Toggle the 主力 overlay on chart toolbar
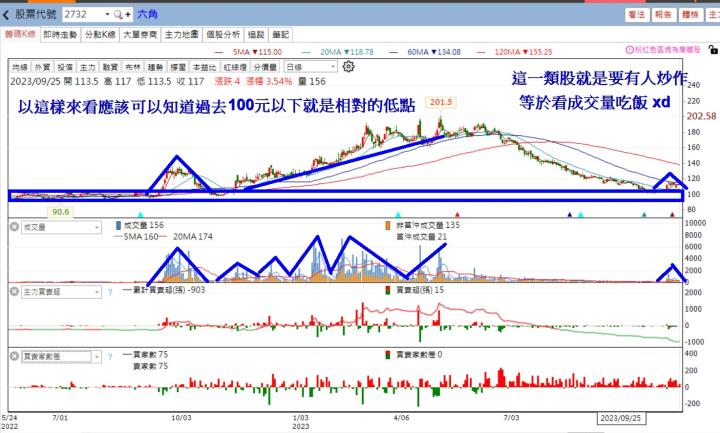 point(87,67)
